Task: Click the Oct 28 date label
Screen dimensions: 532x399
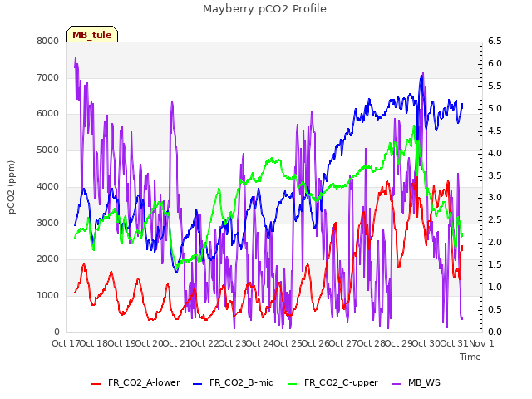Action: pyautogui.click(x=372, y=343)
